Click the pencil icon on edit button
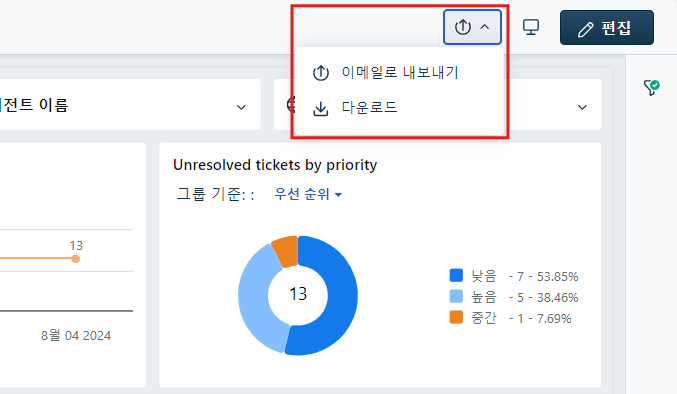This screenshot has height=394, width=677. pos(585,29)
